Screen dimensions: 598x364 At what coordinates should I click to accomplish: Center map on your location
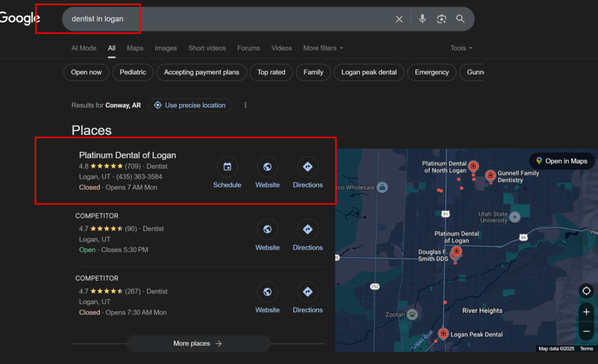click(x=586, y=291)
